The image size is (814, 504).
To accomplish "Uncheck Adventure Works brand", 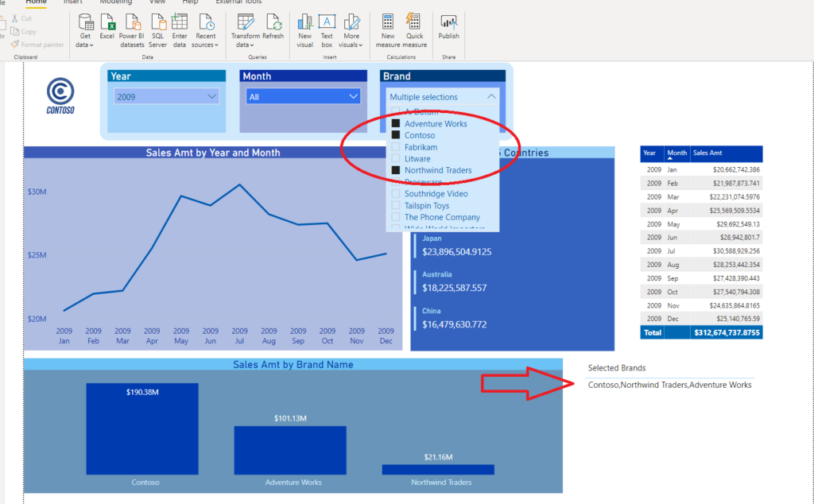I will (x=396, y=123).
